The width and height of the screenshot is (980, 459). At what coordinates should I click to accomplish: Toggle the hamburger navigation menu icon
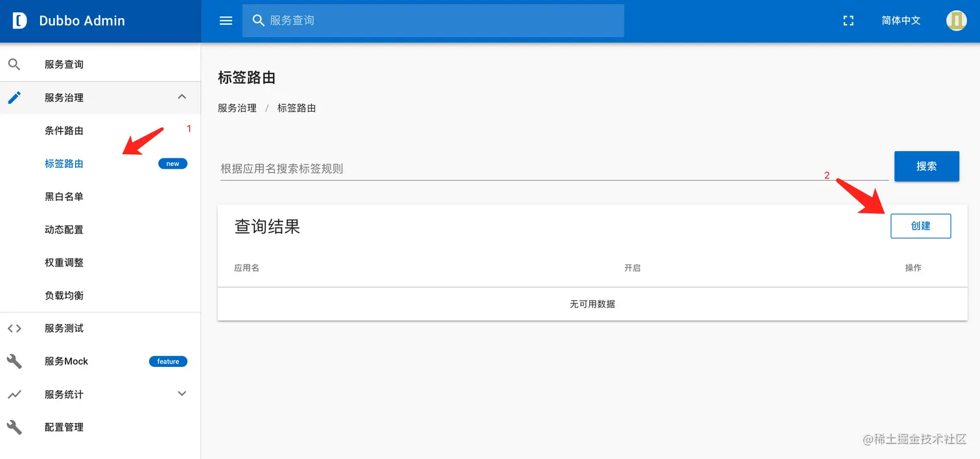click(x=226, y=21)
